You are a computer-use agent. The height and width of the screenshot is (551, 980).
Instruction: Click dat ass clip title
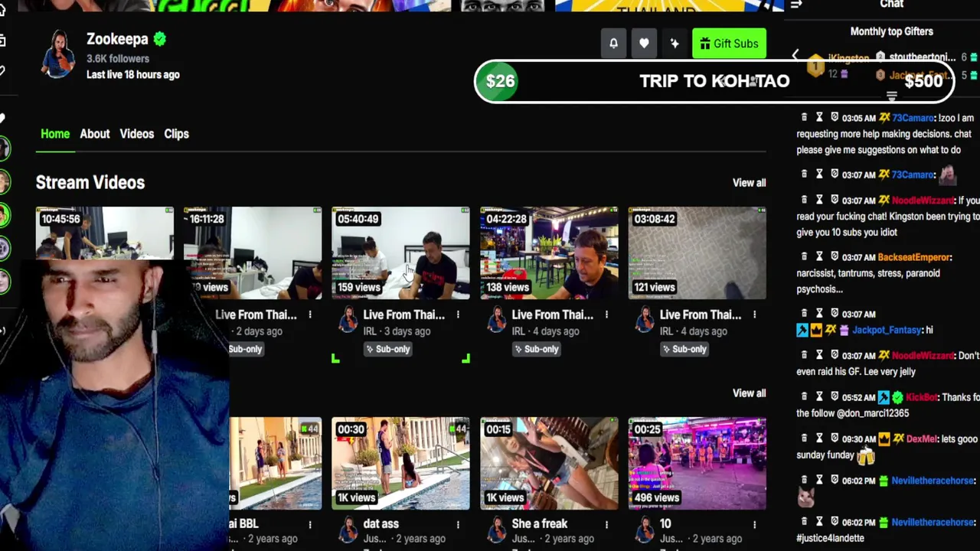(381, 524)
